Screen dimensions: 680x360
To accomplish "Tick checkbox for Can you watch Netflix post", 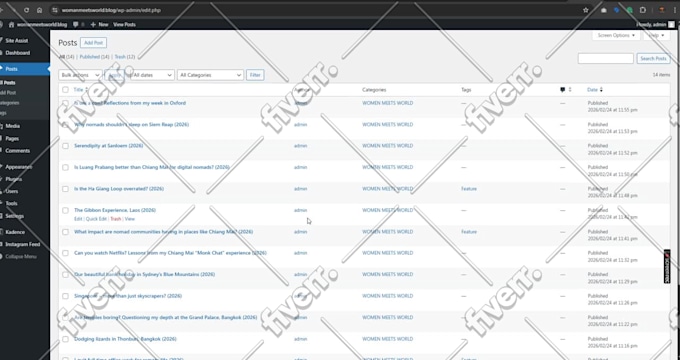I will pos(65,253).
